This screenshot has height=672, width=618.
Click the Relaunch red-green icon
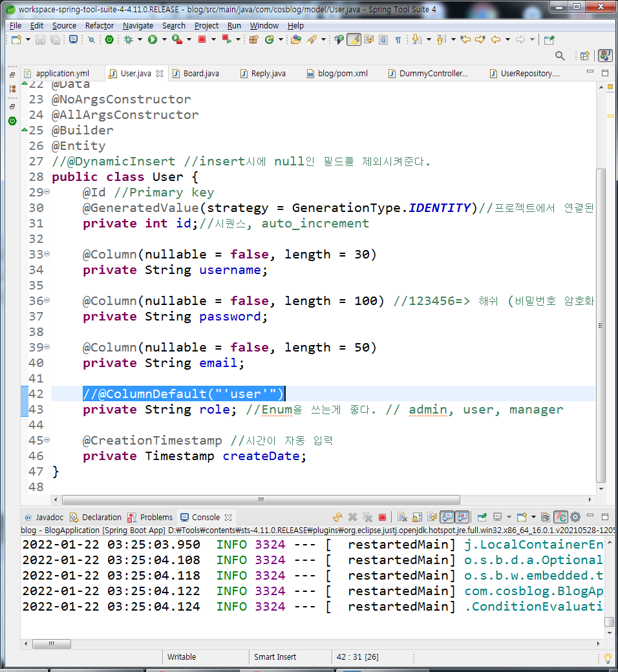coord(226,39)
